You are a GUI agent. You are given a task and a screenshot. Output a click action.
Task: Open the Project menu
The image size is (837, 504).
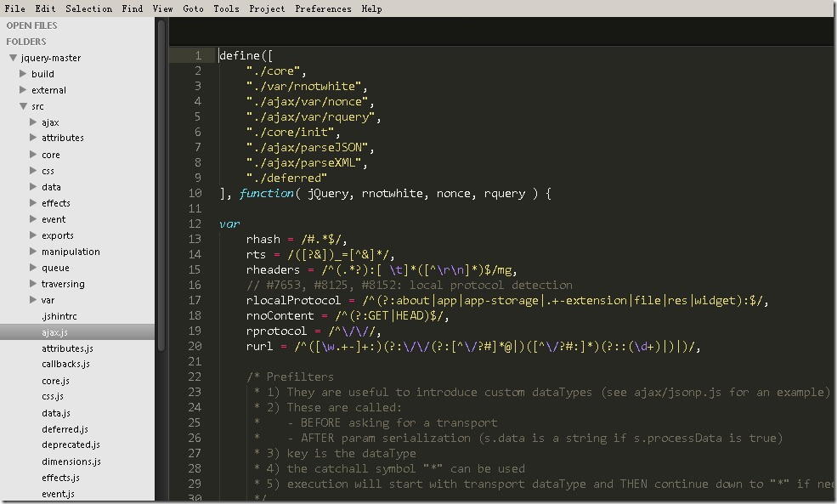click(x=267, y=8)
